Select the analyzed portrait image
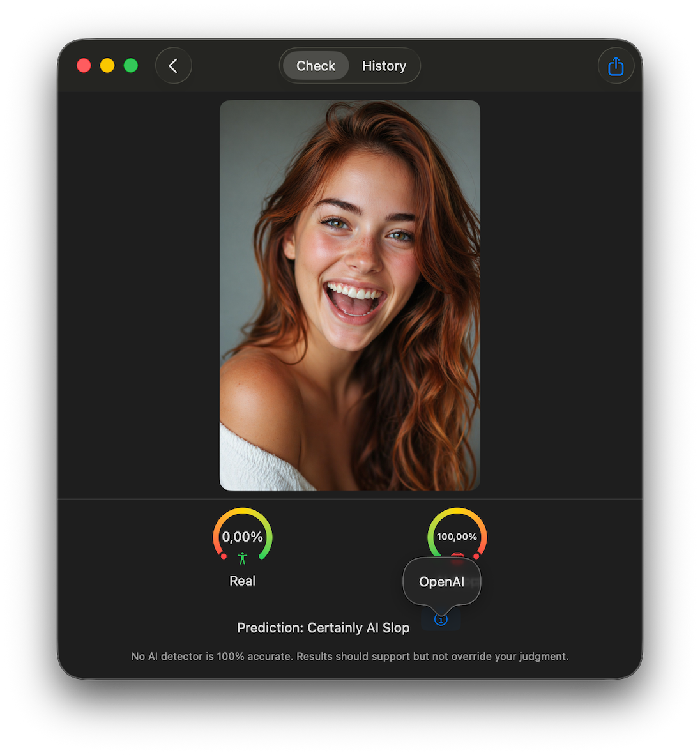 point(350,295)
